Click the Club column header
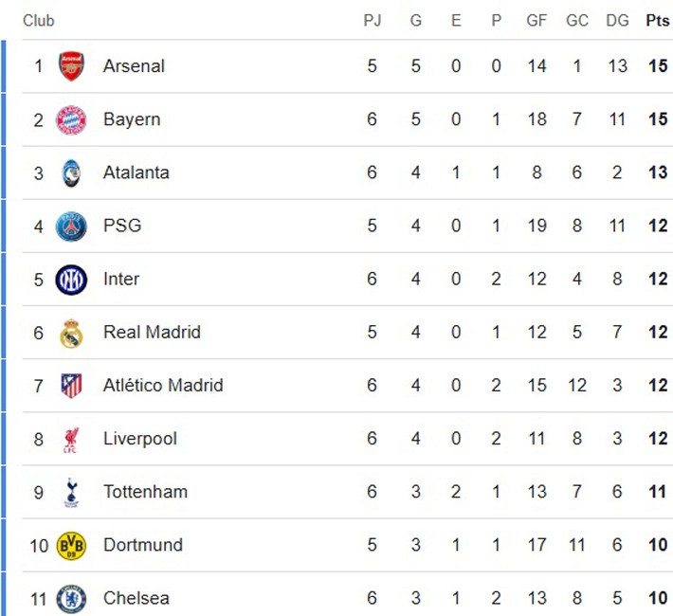 39,21
